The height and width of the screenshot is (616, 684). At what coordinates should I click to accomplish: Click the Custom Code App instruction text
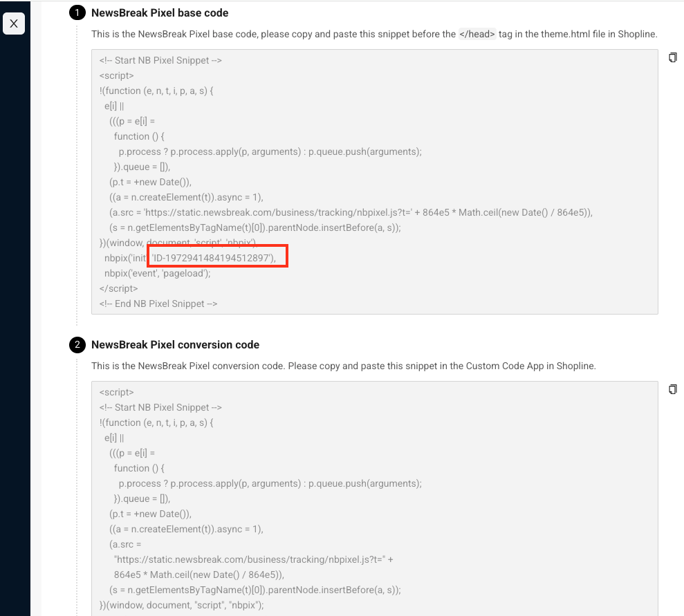coord(343,366)
